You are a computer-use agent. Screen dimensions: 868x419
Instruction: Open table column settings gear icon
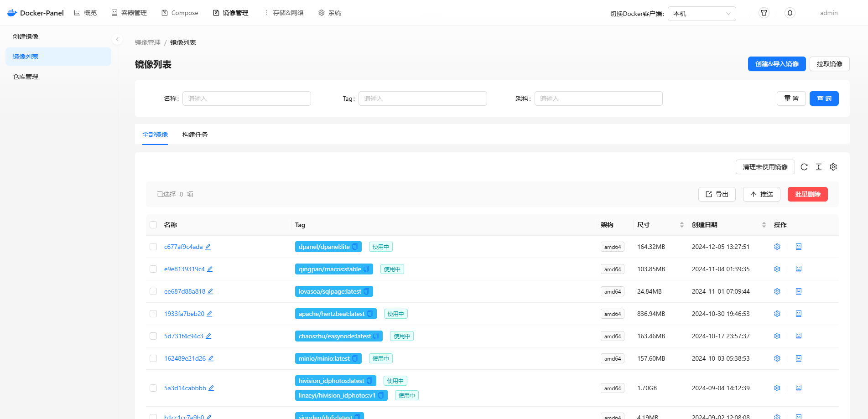pyautogui.click(x=833, y=167)
